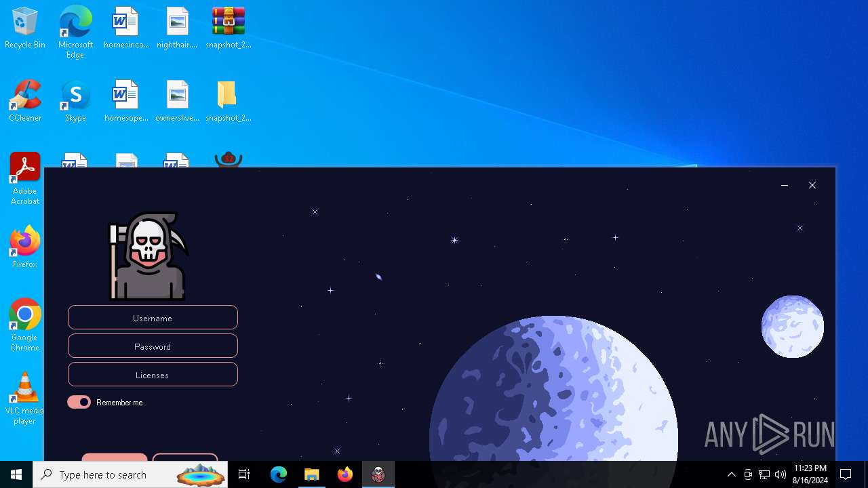Close the login window

click(812, 185)
